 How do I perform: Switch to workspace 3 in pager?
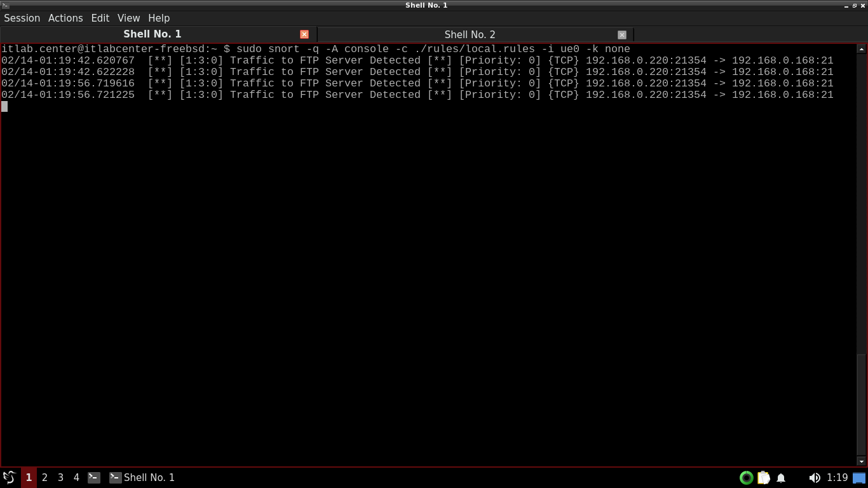tap(60, 477)
